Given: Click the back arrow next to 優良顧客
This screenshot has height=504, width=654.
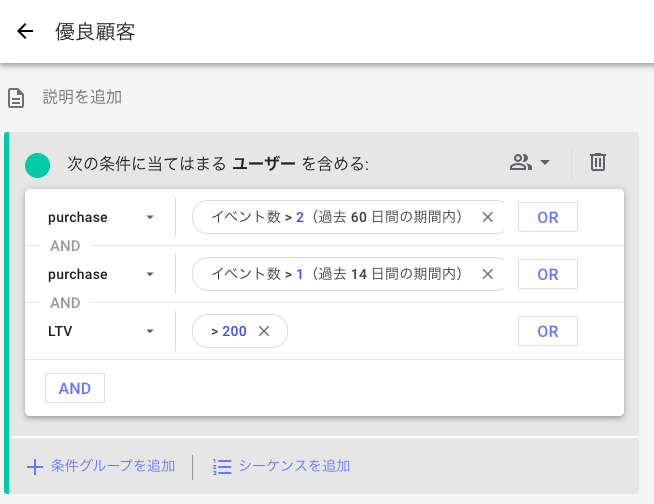Looking at the screenshot, I should pos(25,32).
